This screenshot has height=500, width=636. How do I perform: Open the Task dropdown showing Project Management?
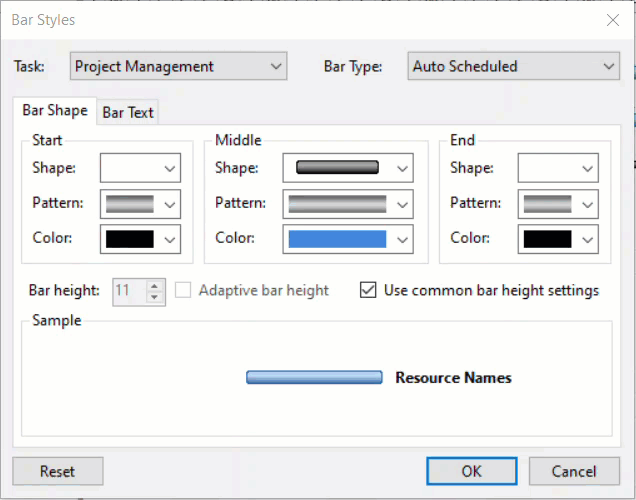coord(179,67)
